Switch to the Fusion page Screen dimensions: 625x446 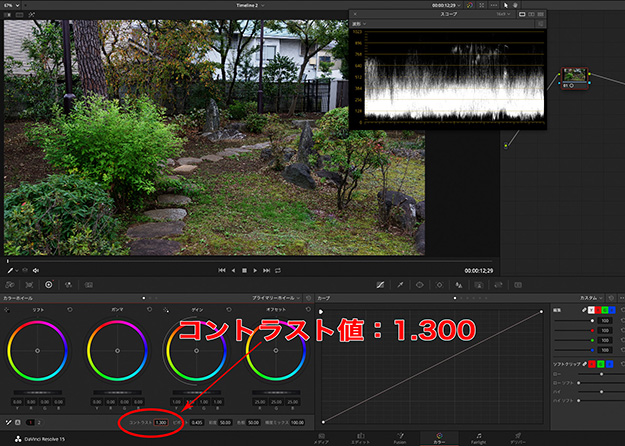(400, 437)
